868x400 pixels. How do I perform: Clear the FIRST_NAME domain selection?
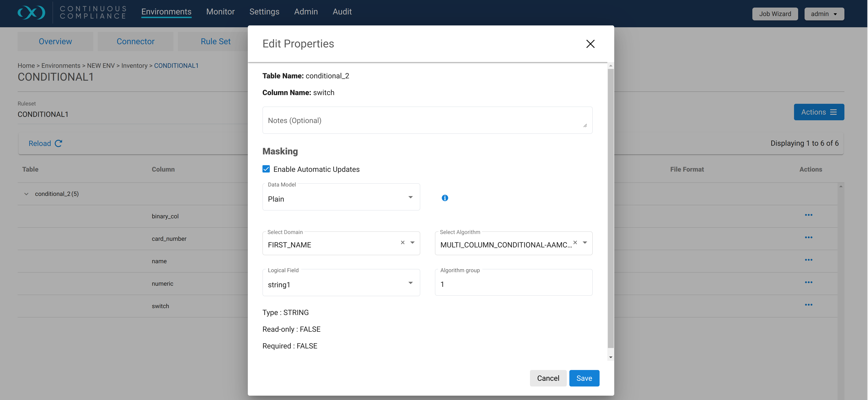[x=402, y=242]
